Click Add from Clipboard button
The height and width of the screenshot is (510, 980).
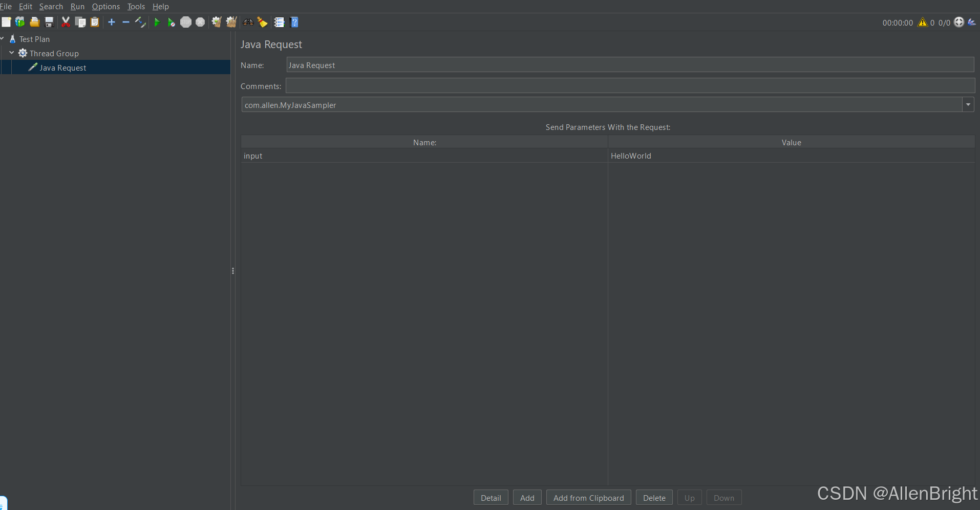(588, 498)
